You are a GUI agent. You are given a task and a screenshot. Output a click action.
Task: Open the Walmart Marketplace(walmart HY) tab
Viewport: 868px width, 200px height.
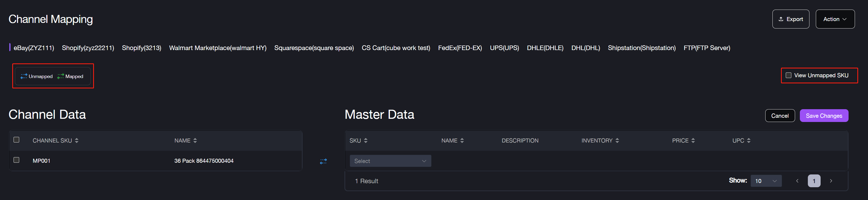[217, 48]
